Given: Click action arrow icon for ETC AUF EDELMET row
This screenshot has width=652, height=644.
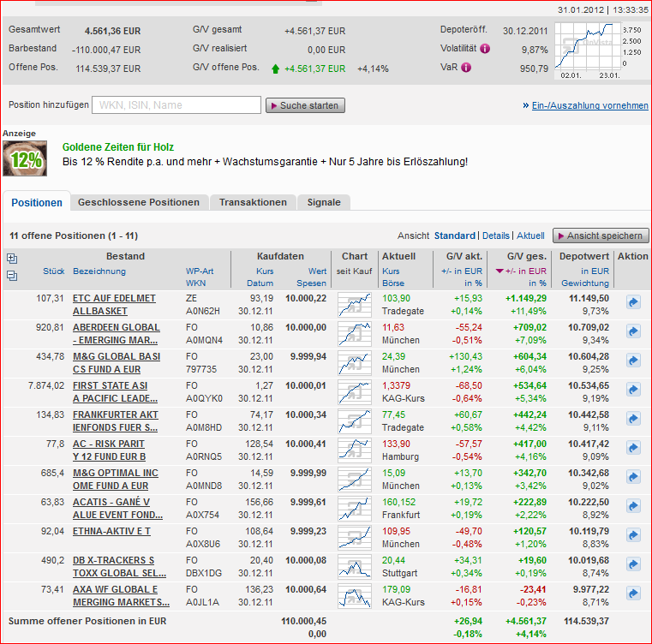Looking at the screenshot, I should 633,302.
